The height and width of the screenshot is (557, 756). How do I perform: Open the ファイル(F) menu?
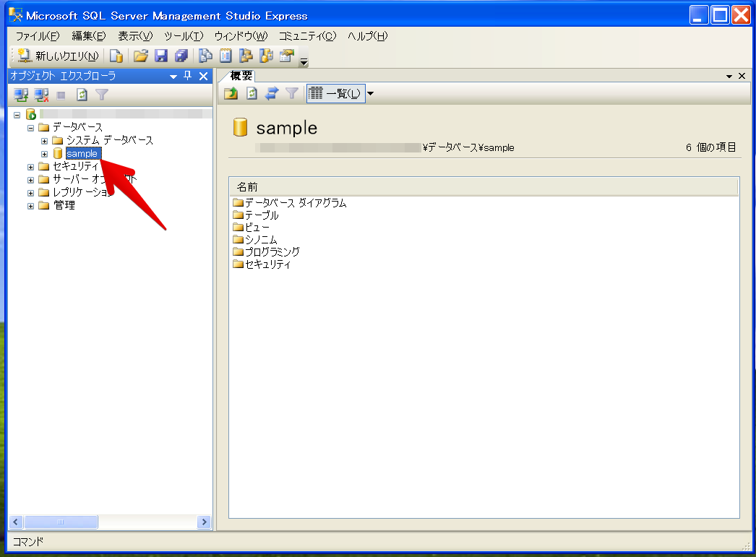[x=38, y=36]
